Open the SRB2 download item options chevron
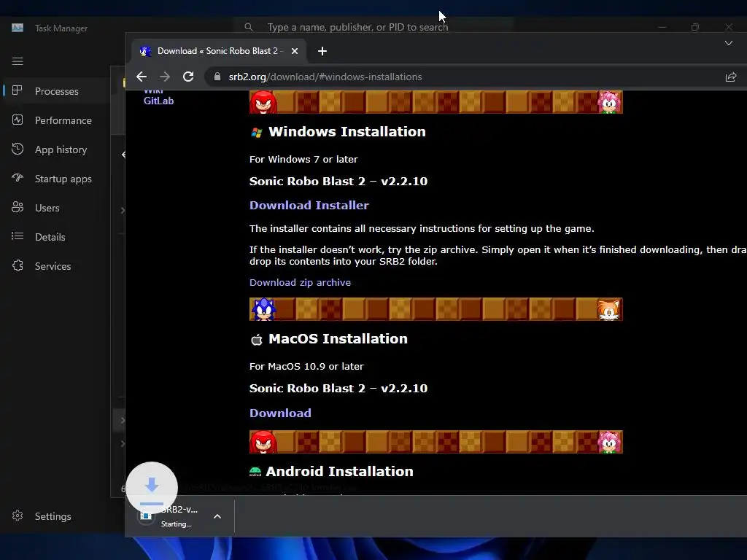 [x=217, y=516]
